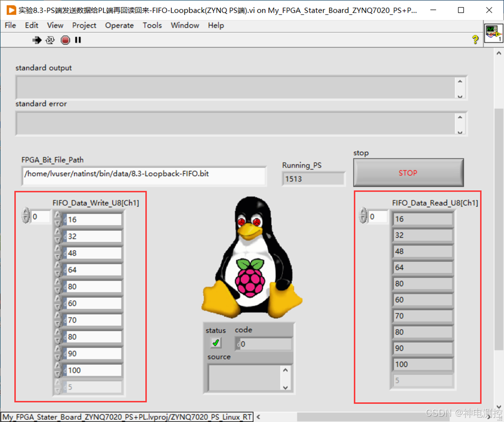Open the Operate menu
This screenshot has width=504, height=422.
click(119, 26)
